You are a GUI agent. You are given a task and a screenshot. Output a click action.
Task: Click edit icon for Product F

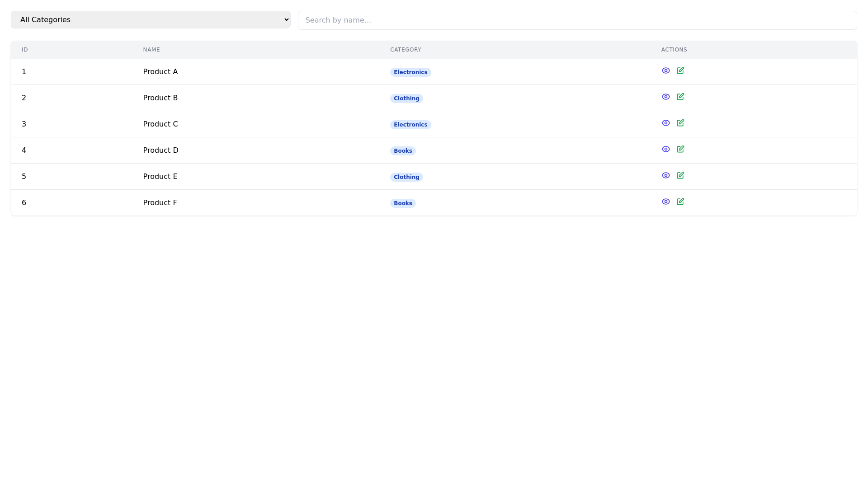(680, 202)
